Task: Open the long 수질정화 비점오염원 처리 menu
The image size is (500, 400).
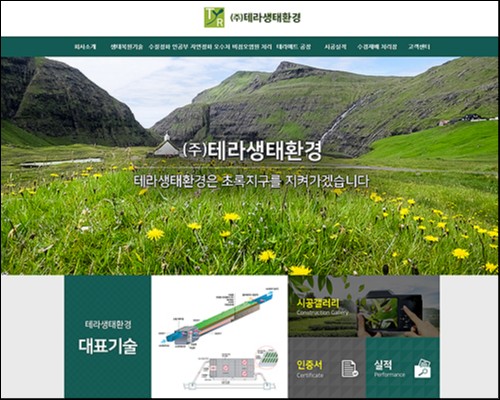Action: click(x=210, y=47)
